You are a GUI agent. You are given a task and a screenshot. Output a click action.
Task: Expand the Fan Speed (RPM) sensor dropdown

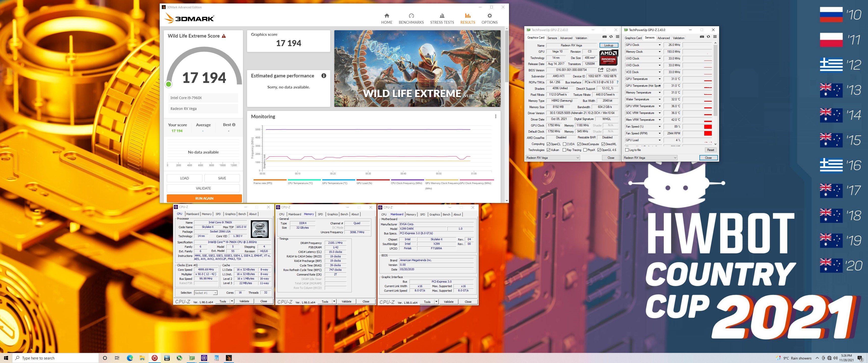[x=660, y=133]
